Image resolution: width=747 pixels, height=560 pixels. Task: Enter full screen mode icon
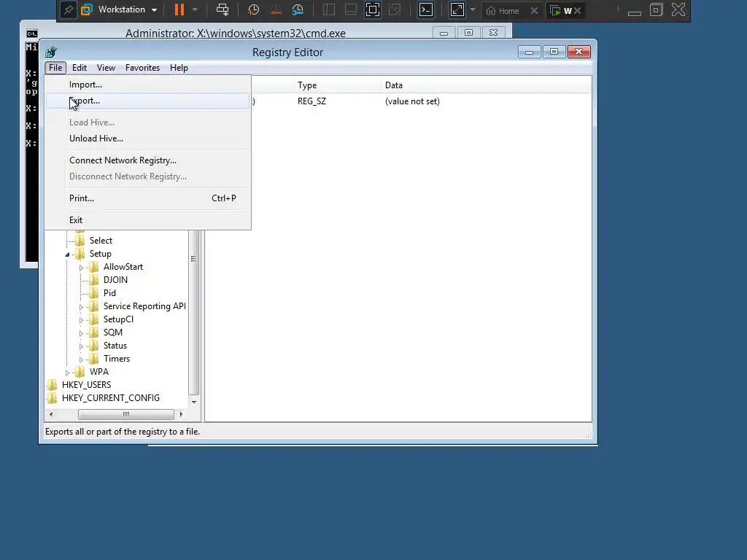pyautogui.click(x=373, y=10)
